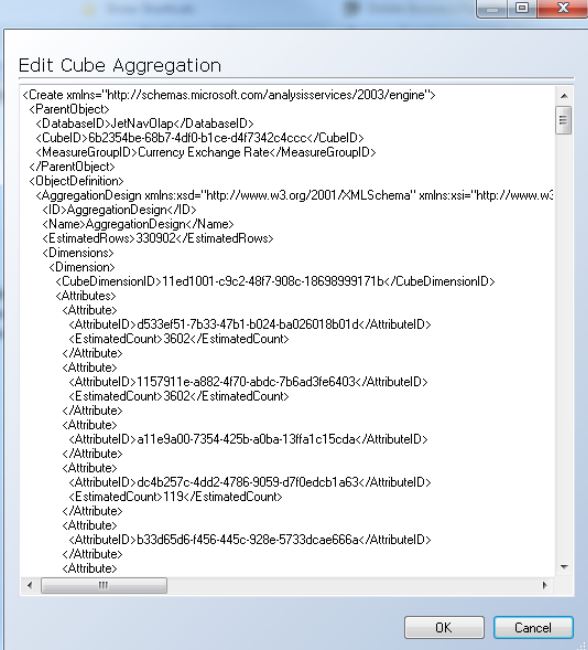Click the Create xmlns first line
The image size is (588, 650).
click(x=229, y=95)
